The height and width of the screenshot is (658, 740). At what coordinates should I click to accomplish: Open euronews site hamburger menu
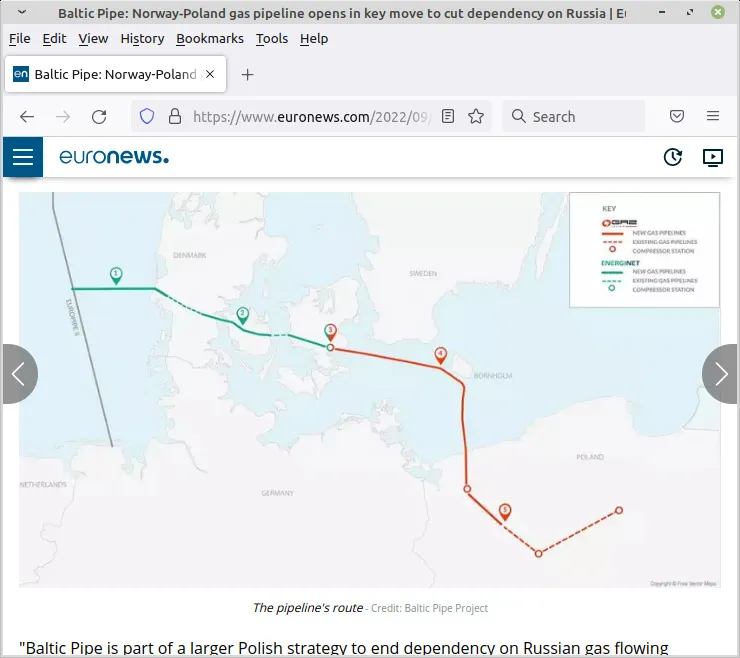coord(23,157)
